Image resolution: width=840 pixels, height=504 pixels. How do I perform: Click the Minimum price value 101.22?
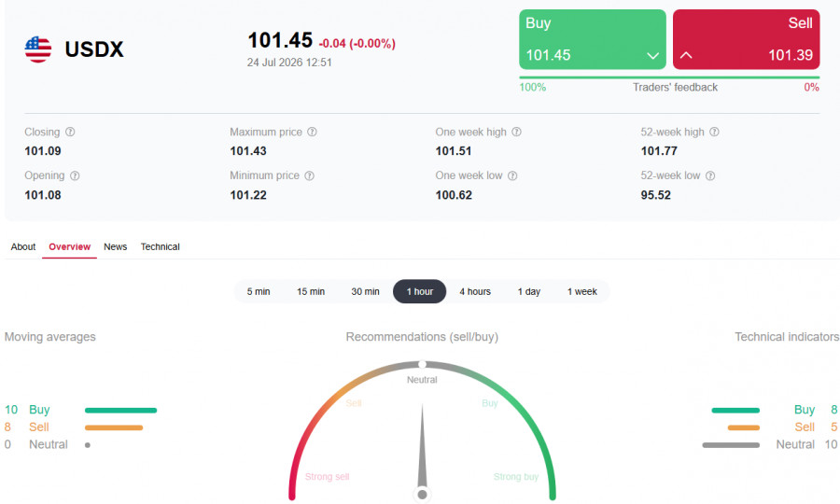coord(248,195)
